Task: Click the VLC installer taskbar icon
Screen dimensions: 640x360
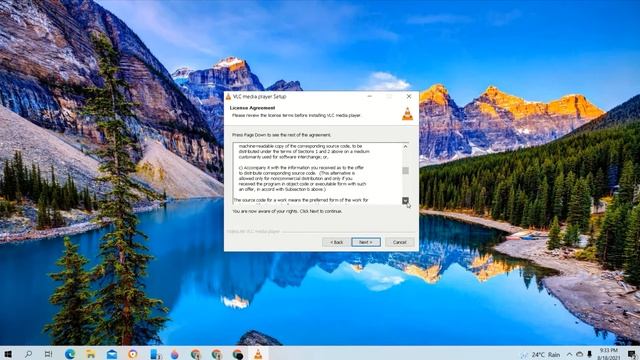Action: click(258, 354)
